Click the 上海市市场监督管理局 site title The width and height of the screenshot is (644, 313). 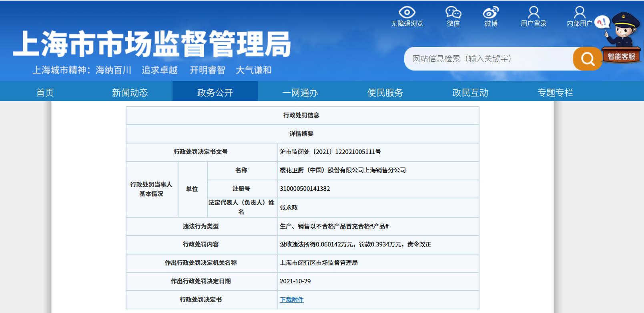(x=152, y=44)
